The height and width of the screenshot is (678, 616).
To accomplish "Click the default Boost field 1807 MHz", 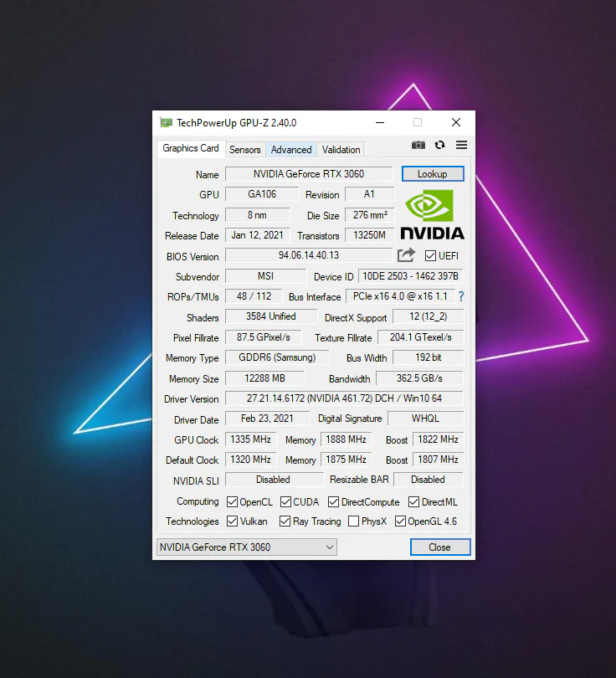I will (x=438, y=460).
